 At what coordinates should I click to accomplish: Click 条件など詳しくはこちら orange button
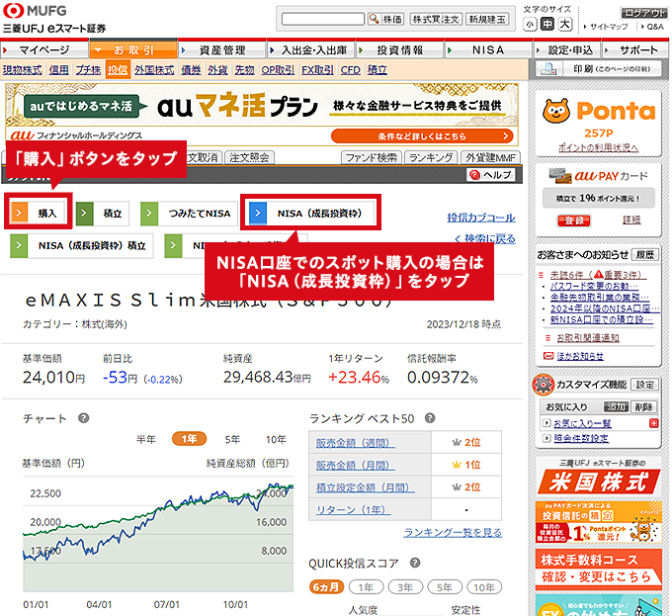coord(422,136)
